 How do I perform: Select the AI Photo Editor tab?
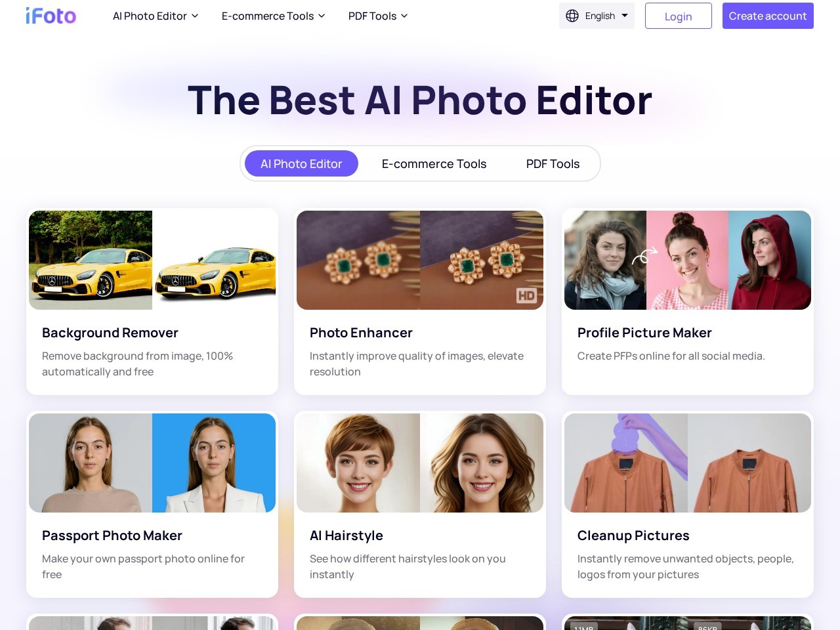click(301, 163)
